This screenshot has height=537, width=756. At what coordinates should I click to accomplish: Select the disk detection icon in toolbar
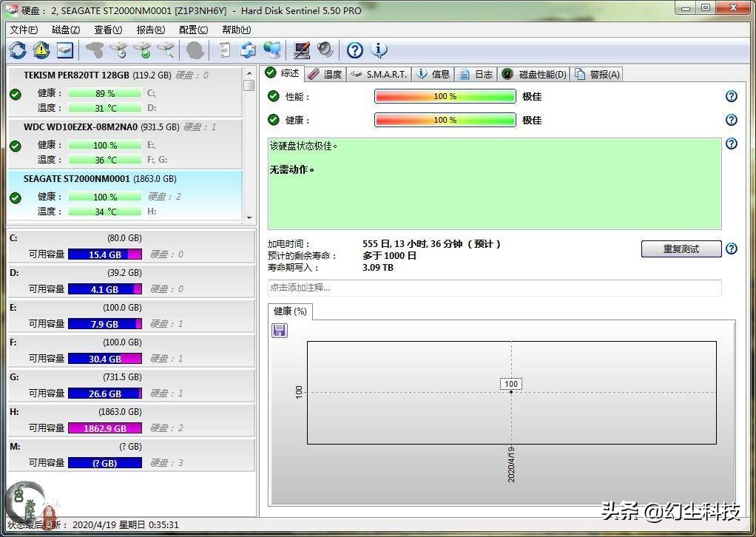point(166,50)
